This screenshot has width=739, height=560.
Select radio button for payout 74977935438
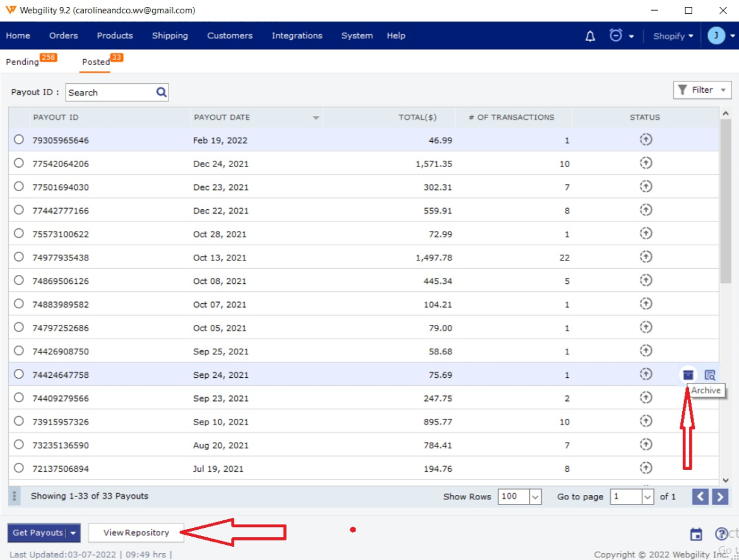click(19, 257)
